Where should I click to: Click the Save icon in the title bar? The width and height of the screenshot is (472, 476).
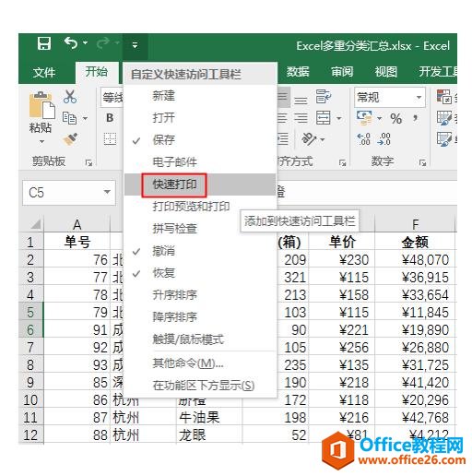(44, 43)
